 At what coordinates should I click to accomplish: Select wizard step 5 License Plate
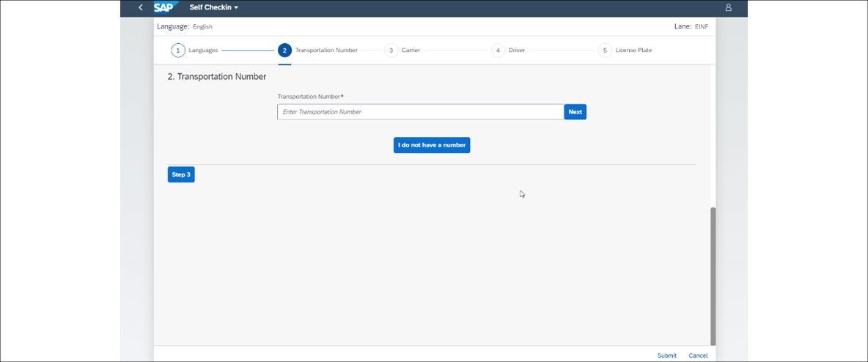625,51
